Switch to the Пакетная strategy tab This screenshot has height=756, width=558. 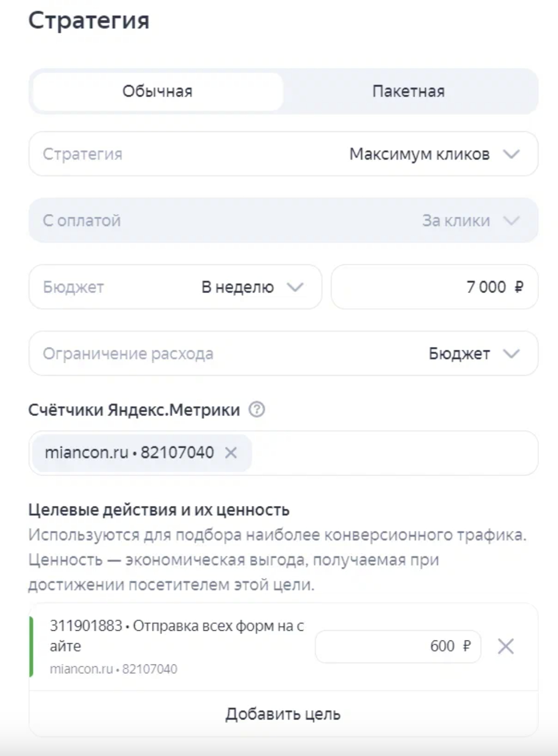[408, 91]
